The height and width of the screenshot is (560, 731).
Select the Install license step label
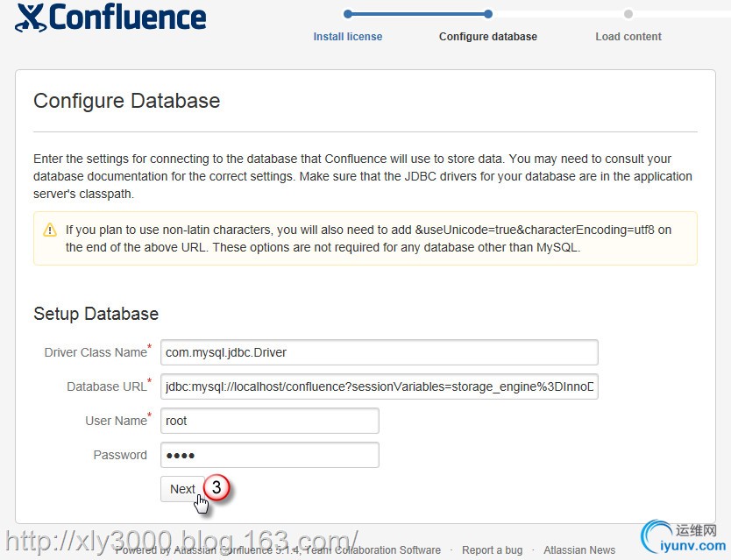coord(348,37)
